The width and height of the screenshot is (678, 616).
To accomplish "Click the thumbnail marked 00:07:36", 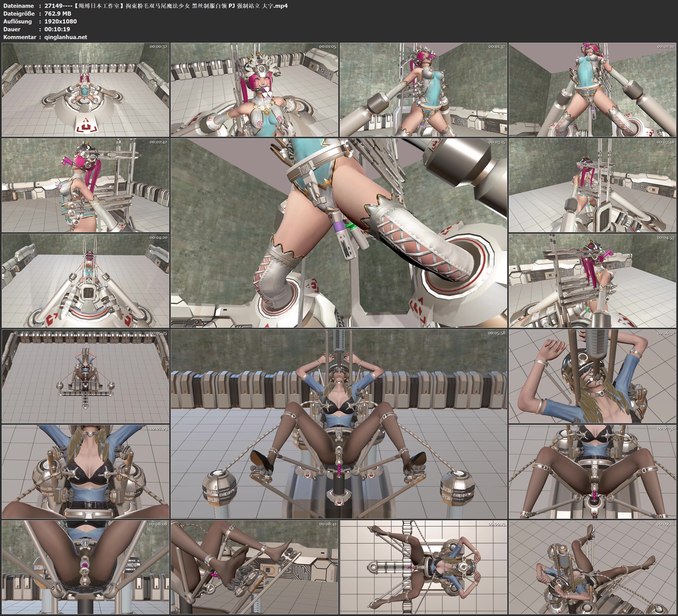I will (592, 471).
